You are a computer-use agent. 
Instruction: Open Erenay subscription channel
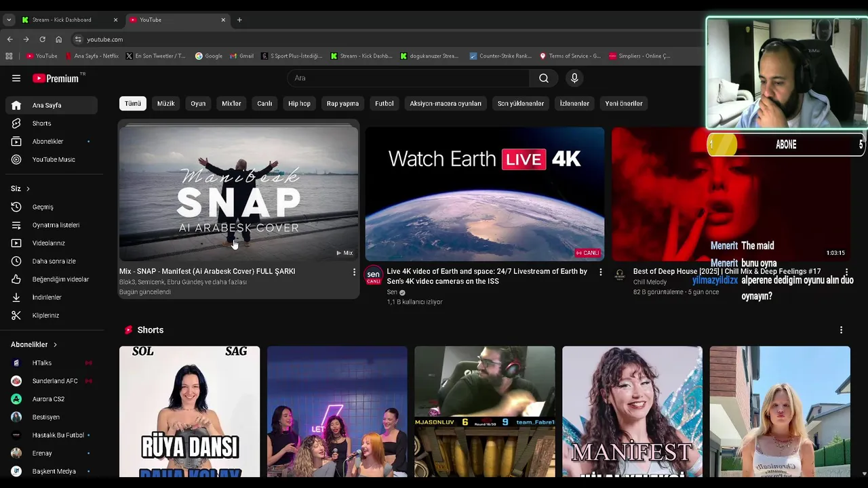(52, 453)
